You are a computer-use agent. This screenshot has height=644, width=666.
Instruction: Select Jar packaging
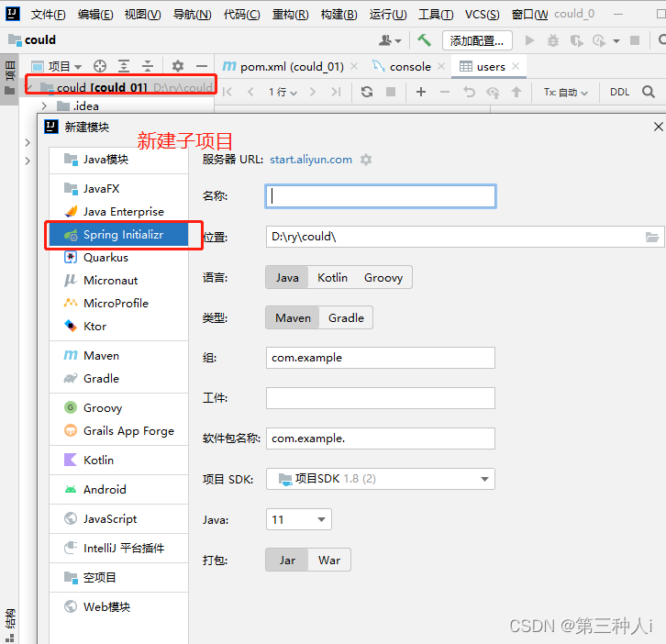pyautogui.click(x=287, y=560)
